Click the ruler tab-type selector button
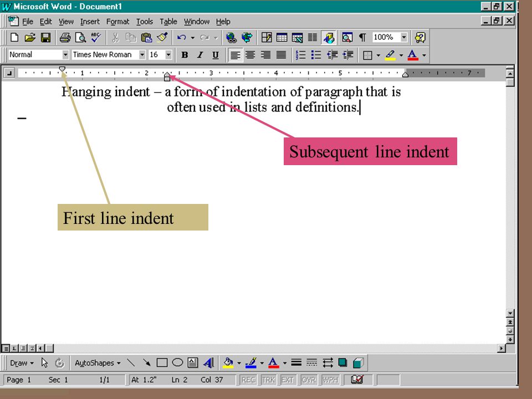 (x=9, y=73)
